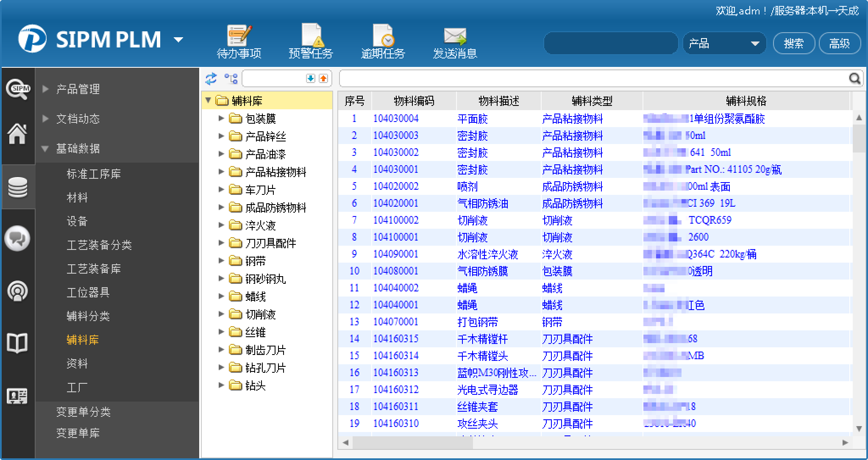This screenshot has width=868, height=460.
Task: Click the database stack sidebar icon
Action: 18,187
